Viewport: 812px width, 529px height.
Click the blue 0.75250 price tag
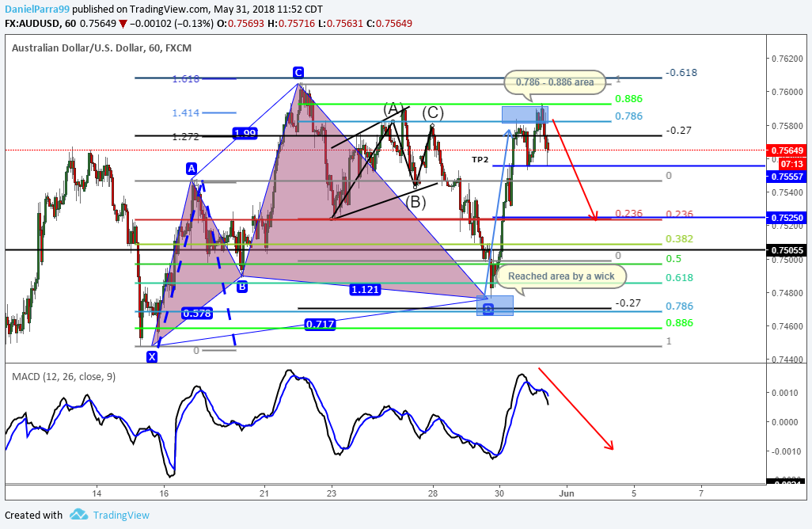tap(787, 218)
